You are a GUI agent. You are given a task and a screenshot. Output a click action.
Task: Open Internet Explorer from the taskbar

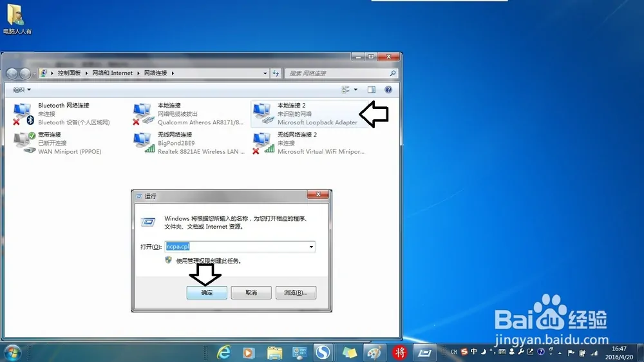(223, 352)
